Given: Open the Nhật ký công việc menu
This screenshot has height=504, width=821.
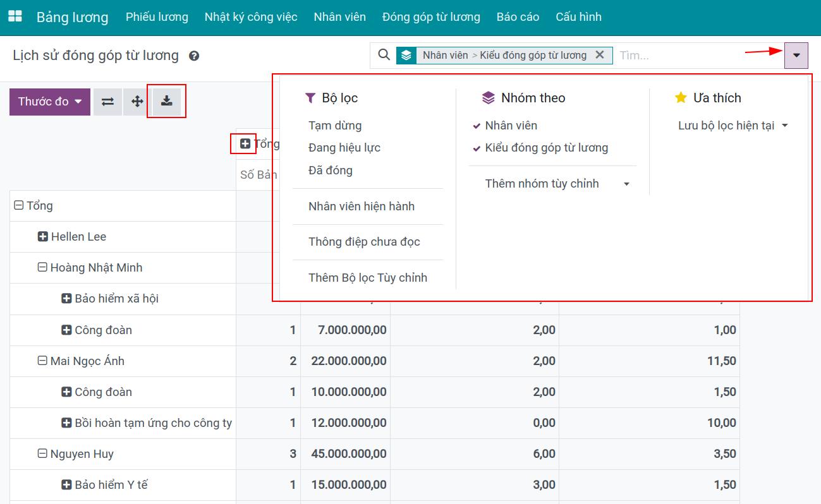Looking at the screenshot, I should 251,17.
